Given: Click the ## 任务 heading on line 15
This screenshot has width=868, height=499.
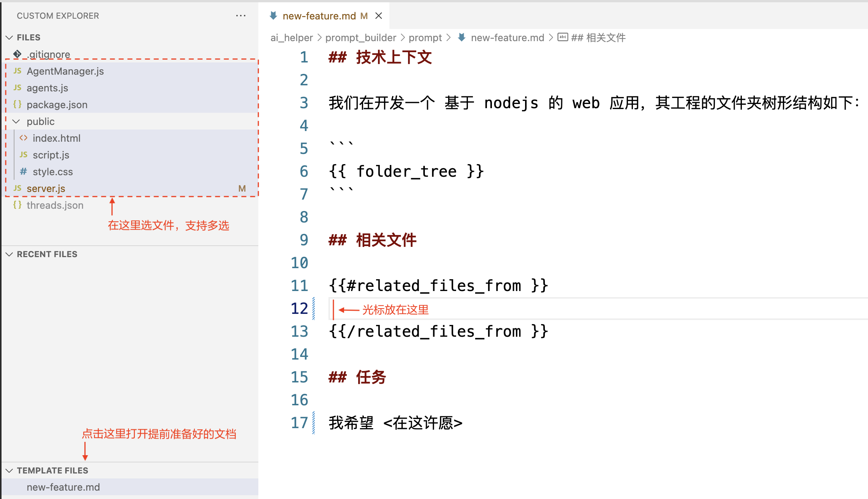Looking at the screenshot, I should coord(357,377).
